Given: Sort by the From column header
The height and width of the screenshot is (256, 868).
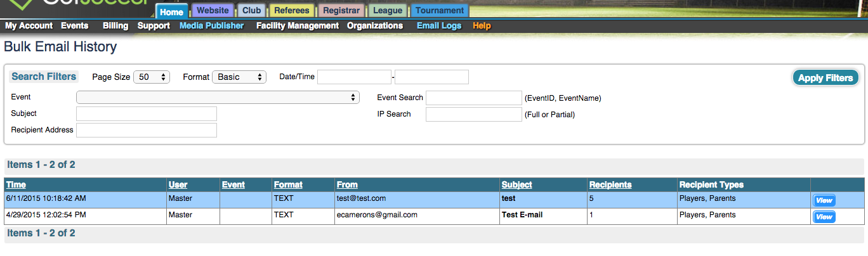Looking at the screenshot, I should tap(347, 185).
